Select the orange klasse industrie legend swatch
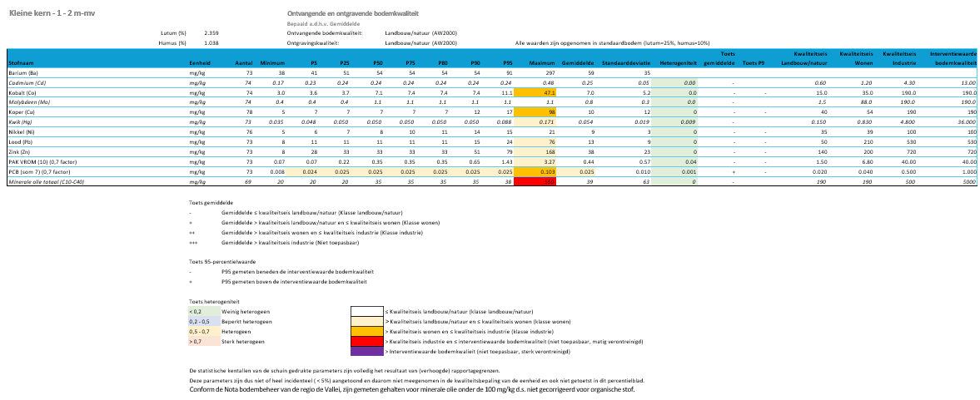 367,331
